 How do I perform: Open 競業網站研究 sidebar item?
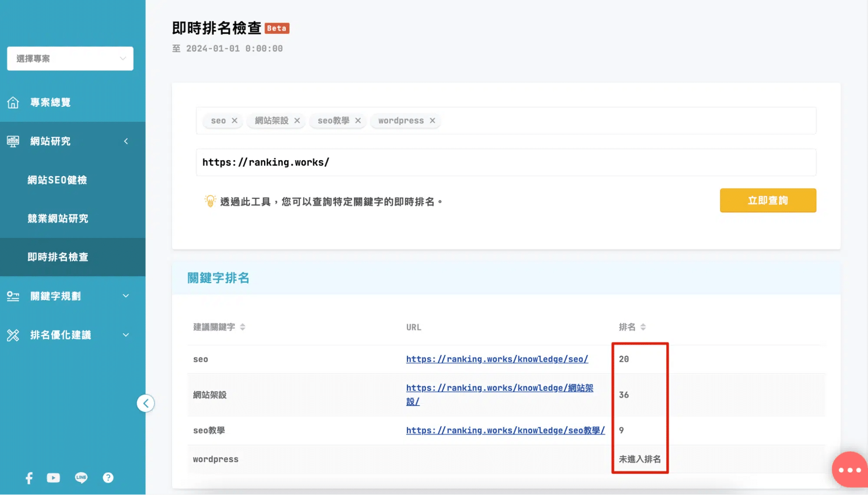pos(58,218)
